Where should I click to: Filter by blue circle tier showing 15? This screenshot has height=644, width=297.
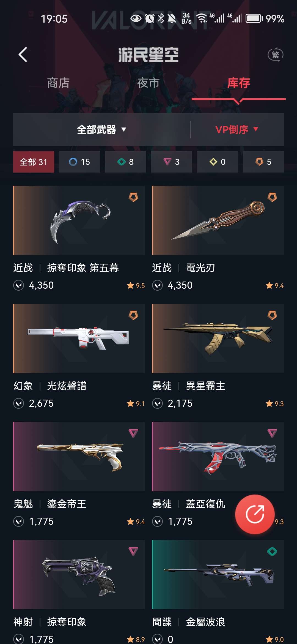coord(79,162)
